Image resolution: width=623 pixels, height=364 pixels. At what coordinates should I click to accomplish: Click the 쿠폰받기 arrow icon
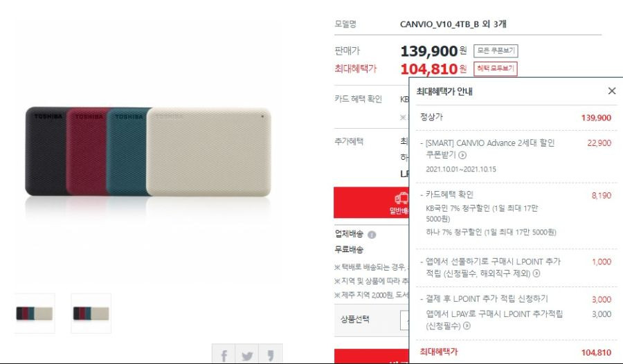tap(462, 155)
